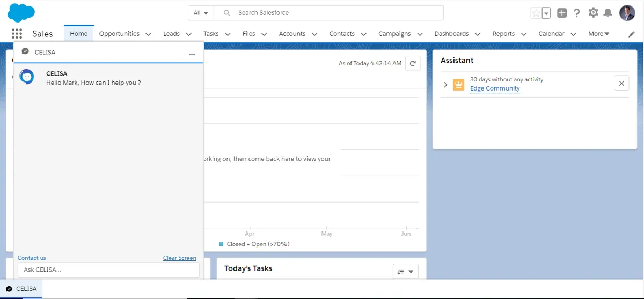Click the favorites star icon

(536, 13)
